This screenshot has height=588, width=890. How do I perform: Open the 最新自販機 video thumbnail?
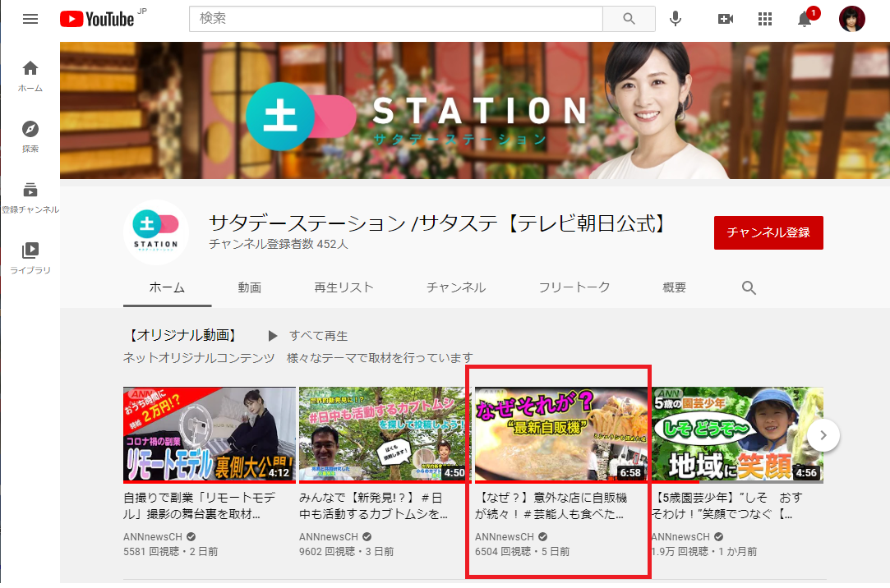[x=560, y=435]
